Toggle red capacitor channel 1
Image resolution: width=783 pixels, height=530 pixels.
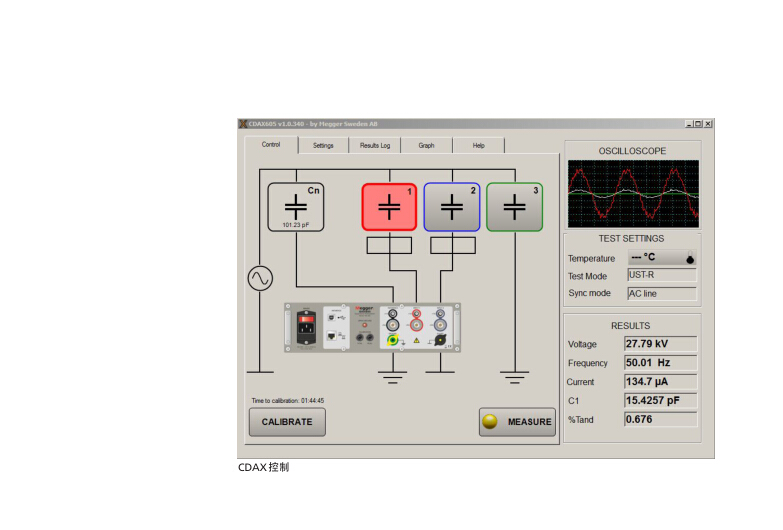pyautogui.click(x=390, y=207)
